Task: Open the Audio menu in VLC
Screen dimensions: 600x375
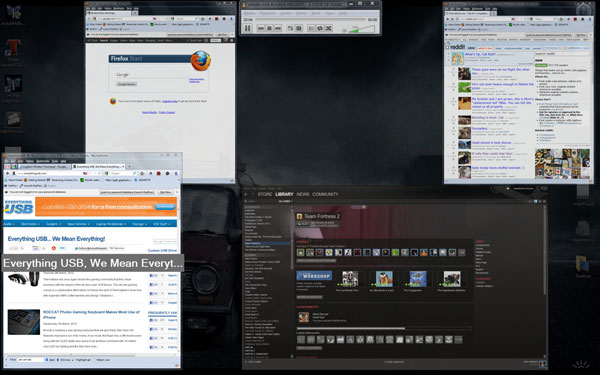Action: (x=286, y=13)
